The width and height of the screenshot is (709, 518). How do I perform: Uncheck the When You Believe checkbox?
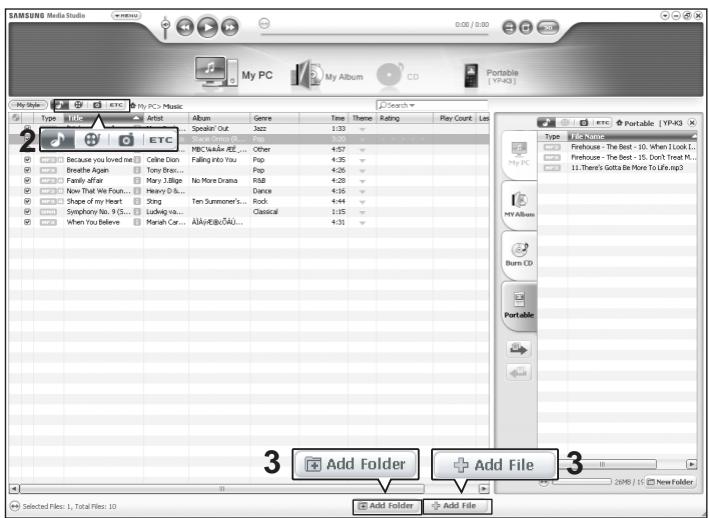click(28, 222)
